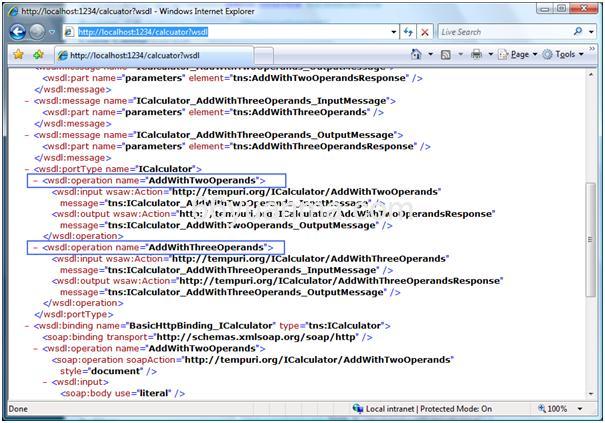Click the Add to Favorites icon
Viewport: 605px width, 423px height.
tap(38, 55)
